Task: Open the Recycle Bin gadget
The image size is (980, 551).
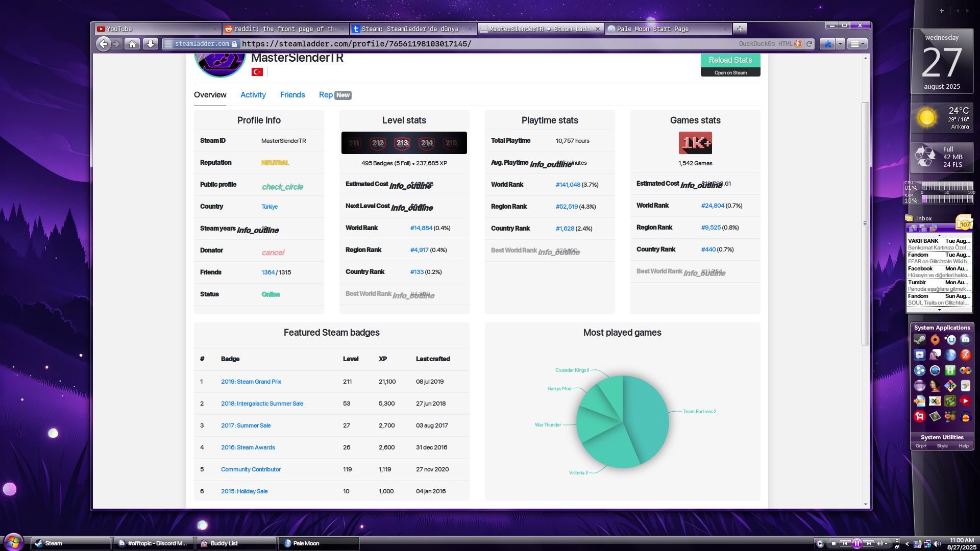Action: pyautogui.click(x=942, y=157)
